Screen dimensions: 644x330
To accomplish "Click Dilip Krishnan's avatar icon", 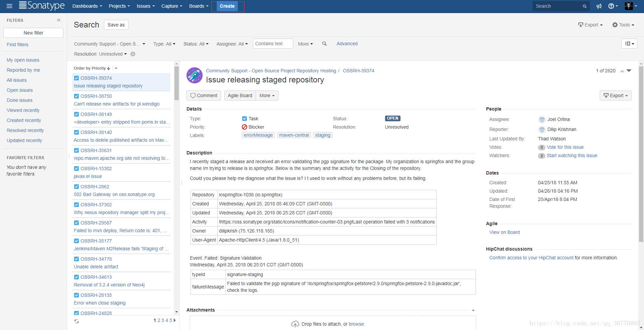I will coord(542,129).
